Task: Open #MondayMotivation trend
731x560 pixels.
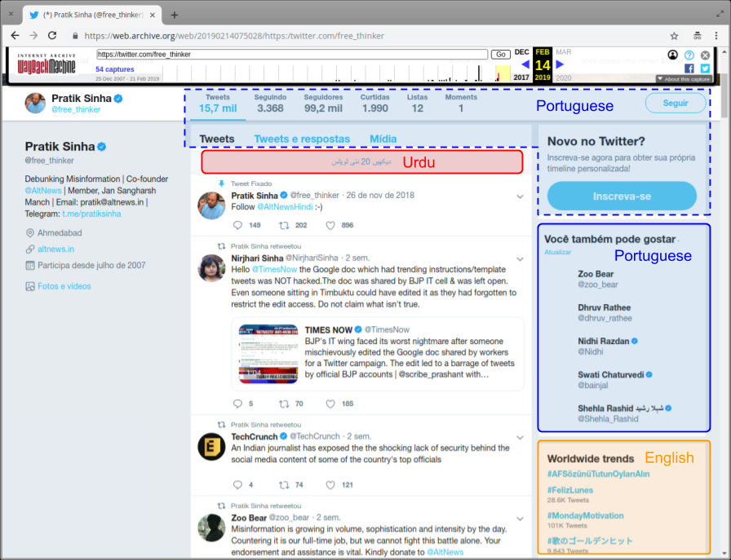Action: [x=585, y=516]
